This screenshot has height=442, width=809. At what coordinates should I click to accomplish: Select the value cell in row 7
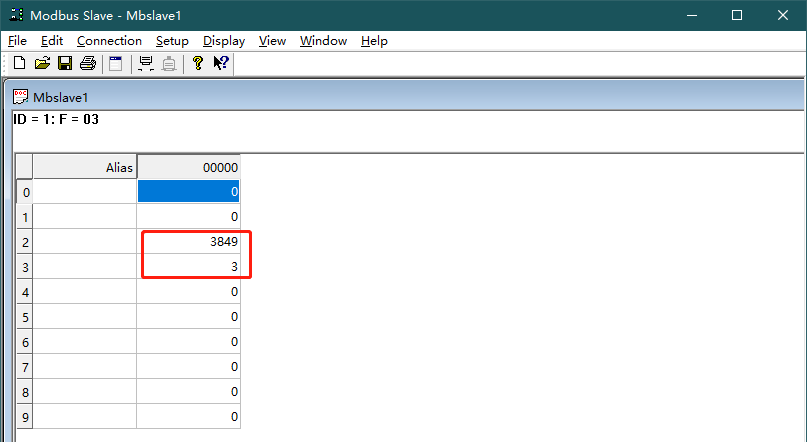coord(188,367)
